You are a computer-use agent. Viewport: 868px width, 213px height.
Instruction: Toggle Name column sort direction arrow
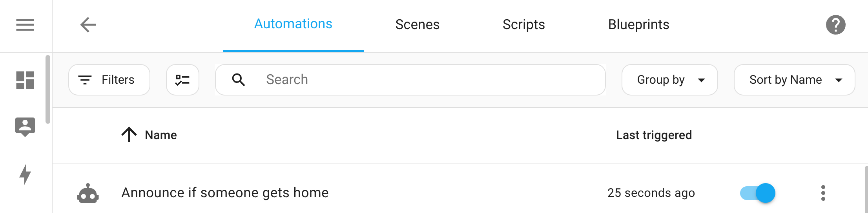tap(129, 135)
